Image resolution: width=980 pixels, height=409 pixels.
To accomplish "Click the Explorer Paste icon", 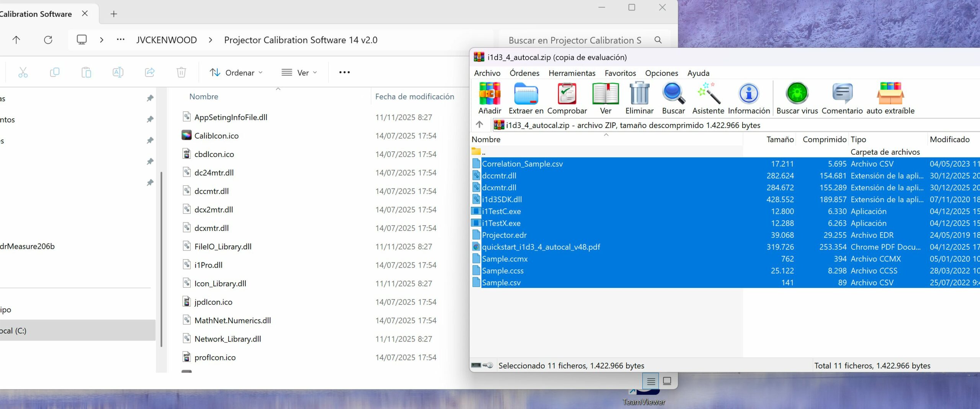I will click(87, 72).
